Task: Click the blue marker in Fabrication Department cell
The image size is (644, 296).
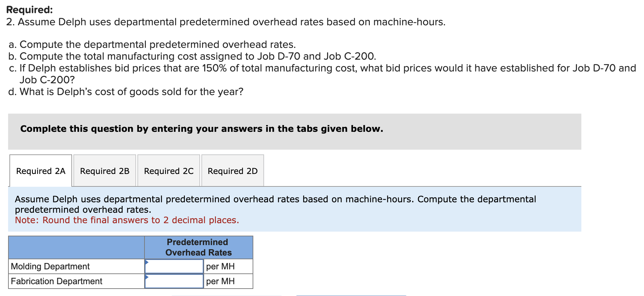Action: pyautogui.click(x=147, y=277)
